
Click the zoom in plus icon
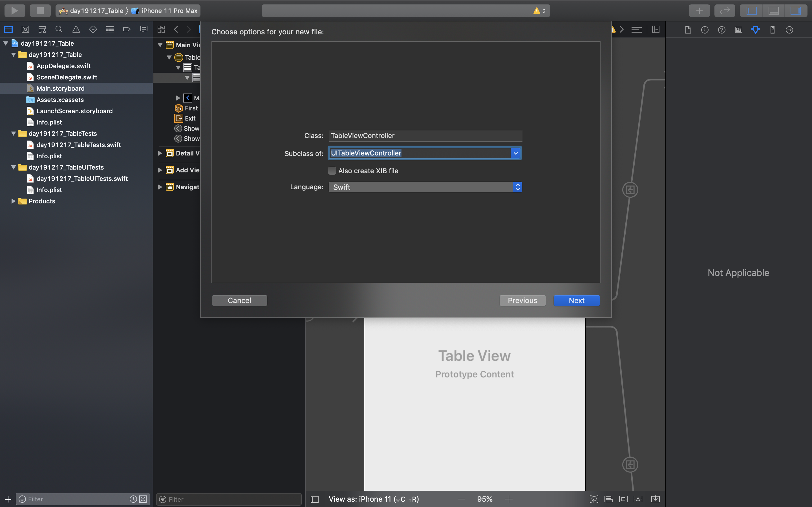pos(509,499)
